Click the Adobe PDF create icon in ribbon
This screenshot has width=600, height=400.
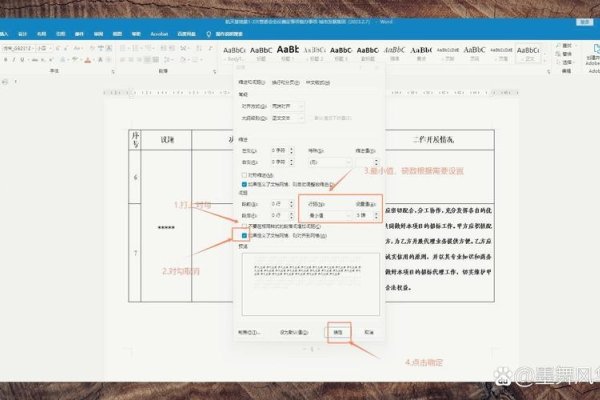583,50
